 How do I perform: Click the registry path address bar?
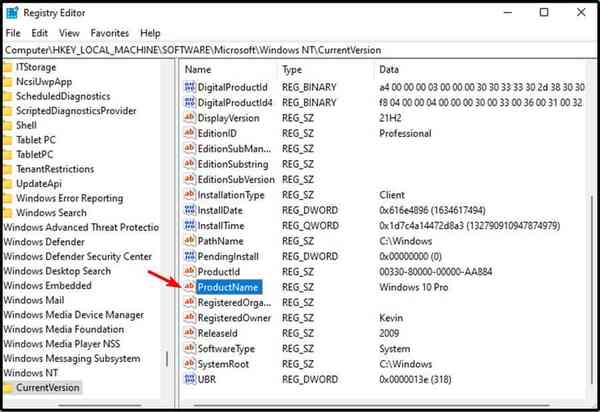tap(300, 50)
